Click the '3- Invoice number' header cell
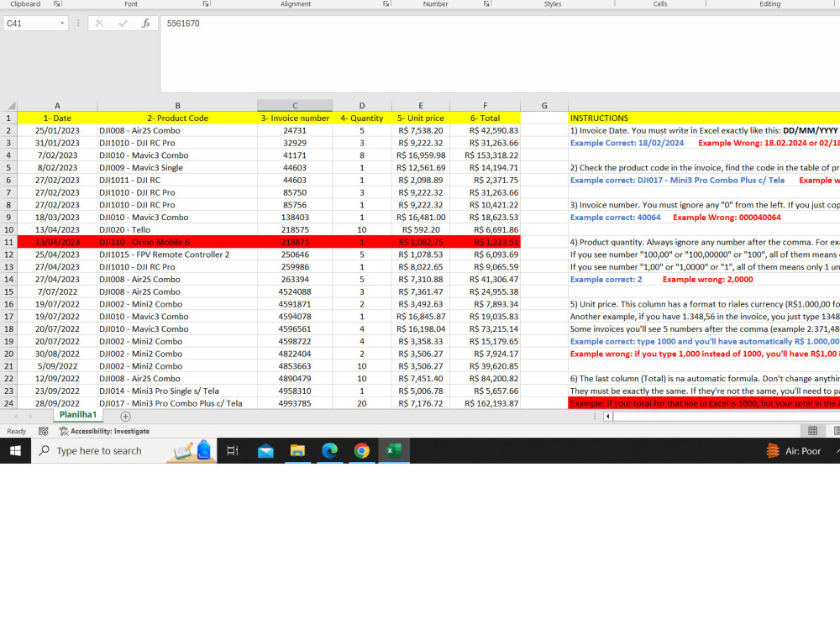This screenshot has width=840, height=630. coord(295,118)
